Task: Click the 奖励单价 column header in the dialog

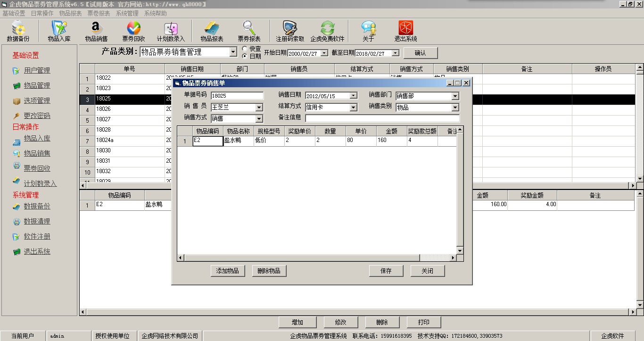Action: (299, 131)
